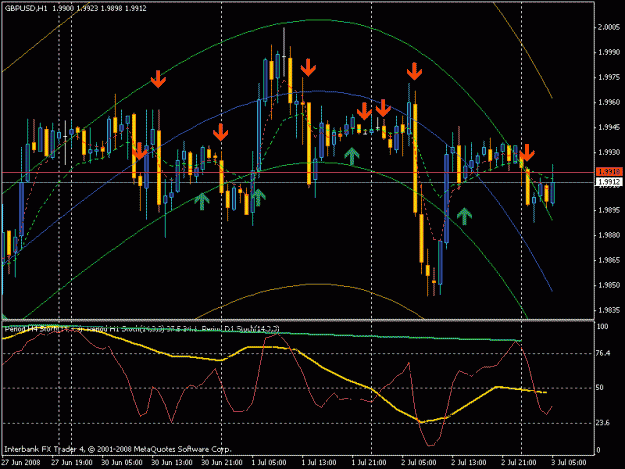Viewport: 625px width, 469px height.
Task: Click the 1 Jul 13:00 time label
Action: [318, 462]
